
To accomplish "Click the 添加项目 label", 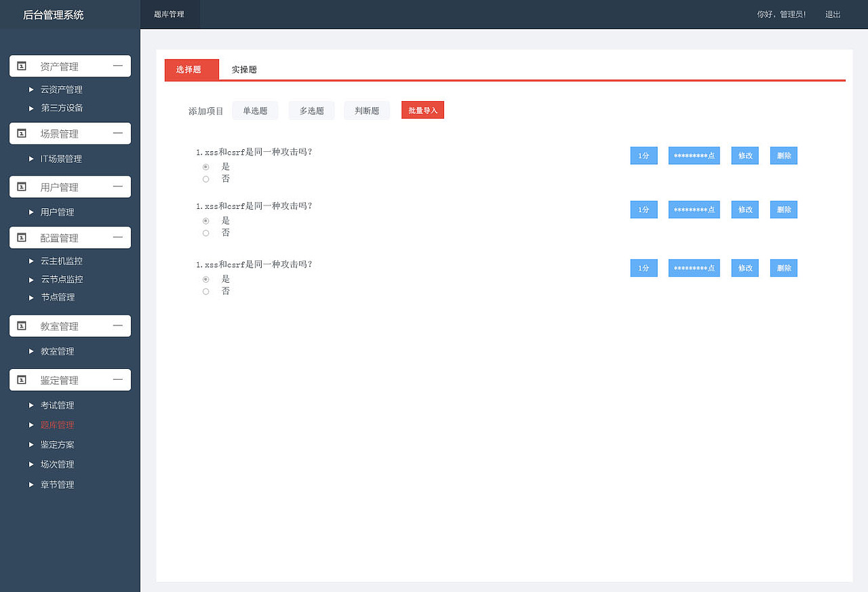I will click(x=206, y=111).
